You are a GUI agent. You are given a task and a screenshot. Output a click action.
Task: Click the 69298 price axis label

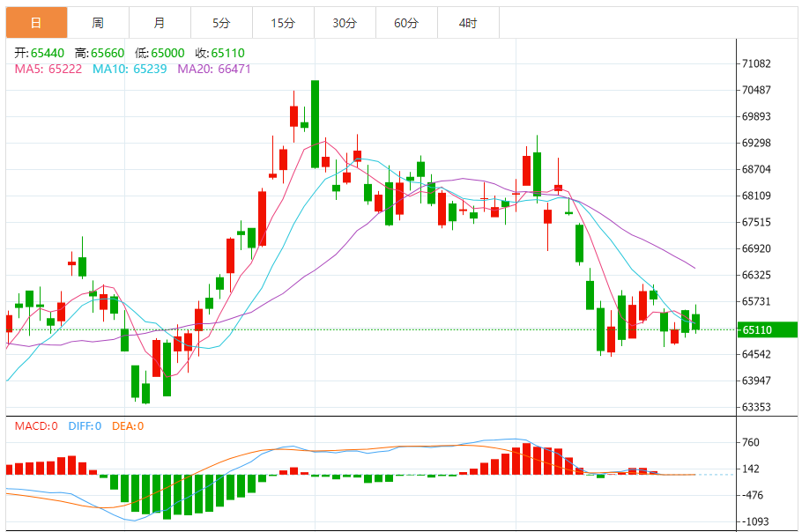click(756, 143)
